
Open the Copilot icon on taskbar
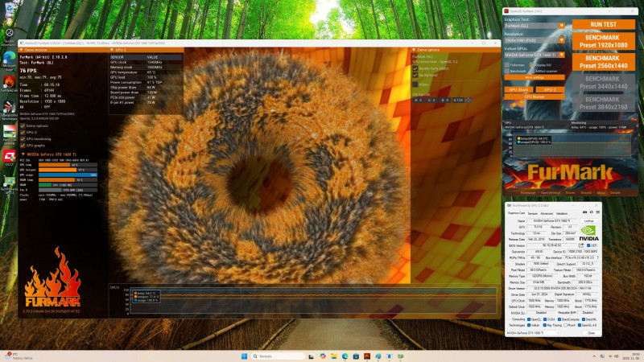[x=323, y=356]
